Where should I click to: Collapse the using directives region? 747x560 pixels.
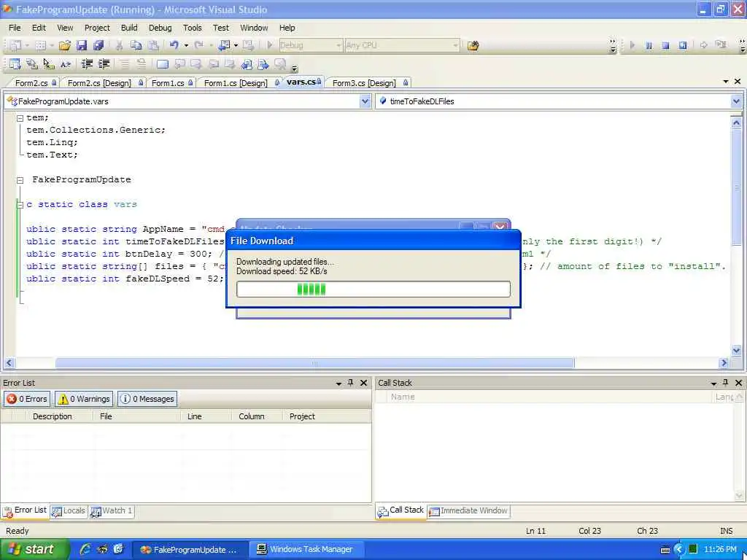(20, 118)
